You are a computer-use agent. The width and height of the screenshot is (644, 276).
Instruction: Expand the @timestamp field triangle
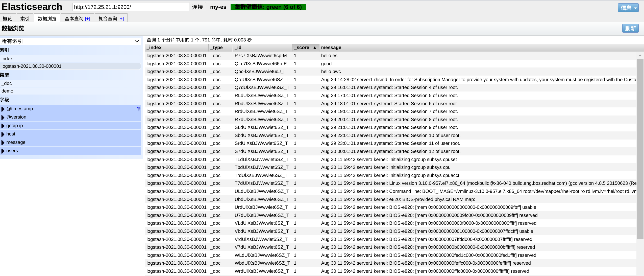point(3,109)
